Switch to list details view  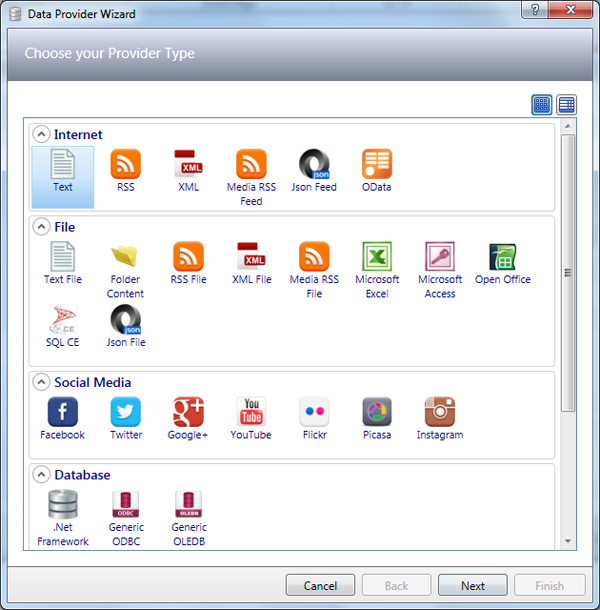pyautogui.click(x=567, y=105)
